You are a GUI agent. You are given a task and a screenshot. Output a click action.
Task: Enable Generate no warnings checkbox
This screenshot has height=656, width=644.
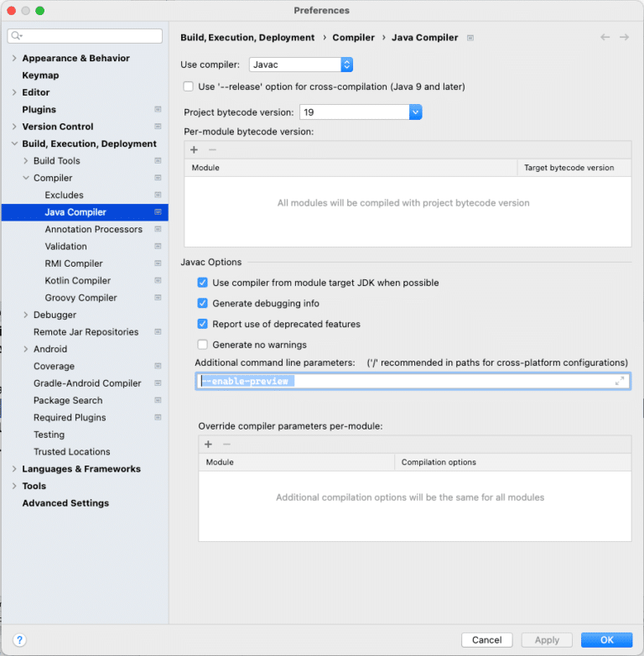(x=202, y=345)
